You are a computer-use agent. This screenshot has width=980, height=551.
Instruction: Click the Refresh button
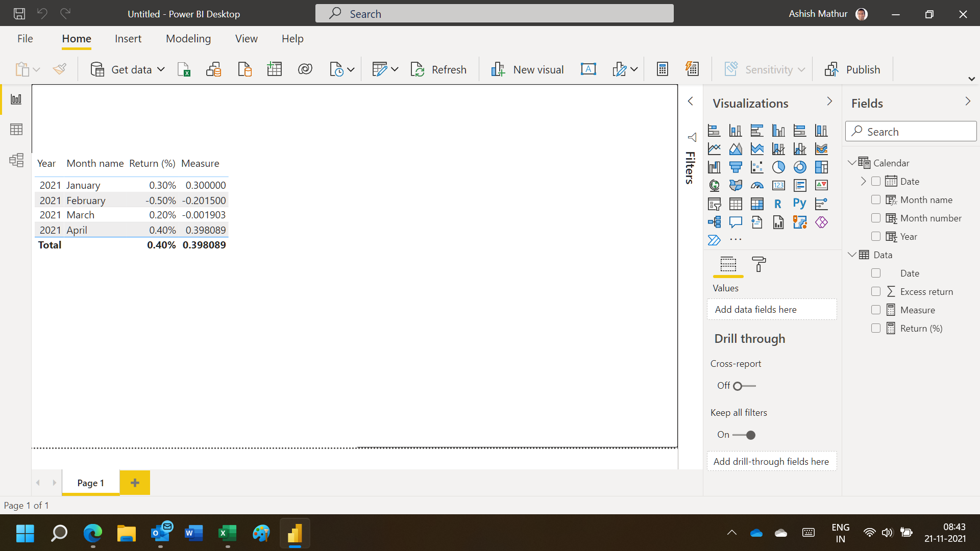click(x=439, y=69)
